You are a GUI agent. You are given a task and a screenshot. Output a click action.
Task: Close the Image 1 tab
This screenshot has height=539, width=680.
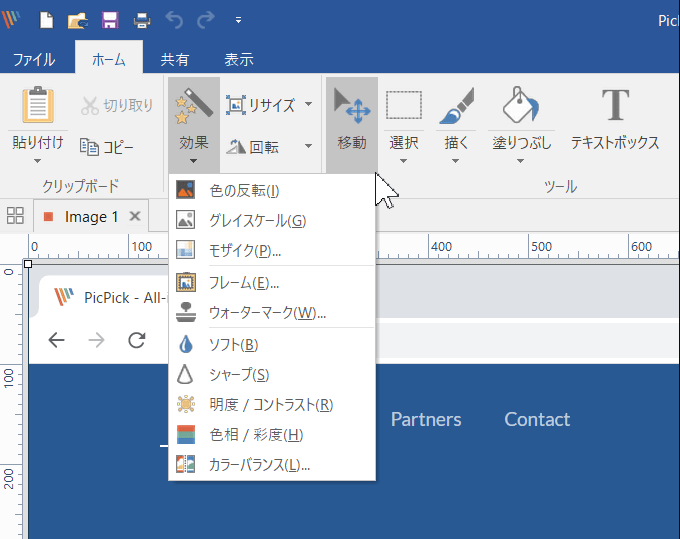[135, 216]
